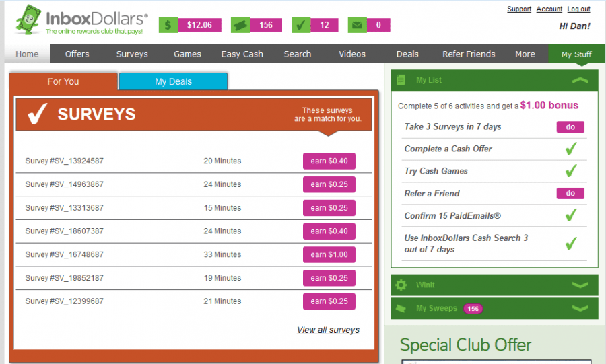The image size is (606, 364).
Task: Click checkmark next to Try Cash Games
Action: click(x=570, y=171)
